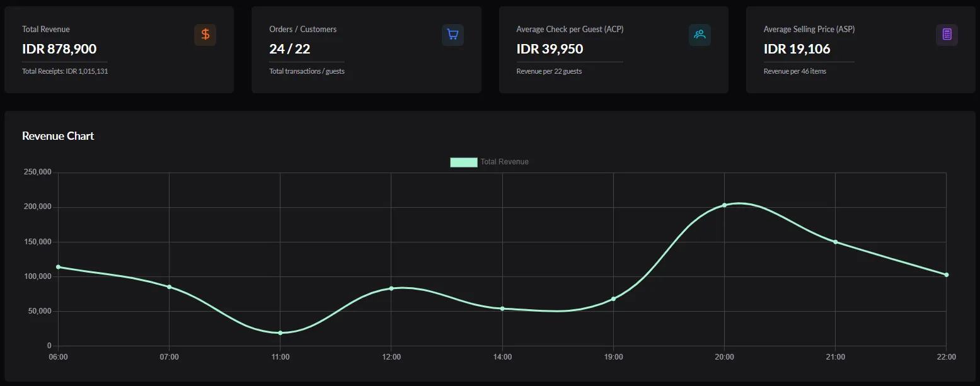
Task: Click the 250,000 y-axis label
Action: [x=38, y=173]
